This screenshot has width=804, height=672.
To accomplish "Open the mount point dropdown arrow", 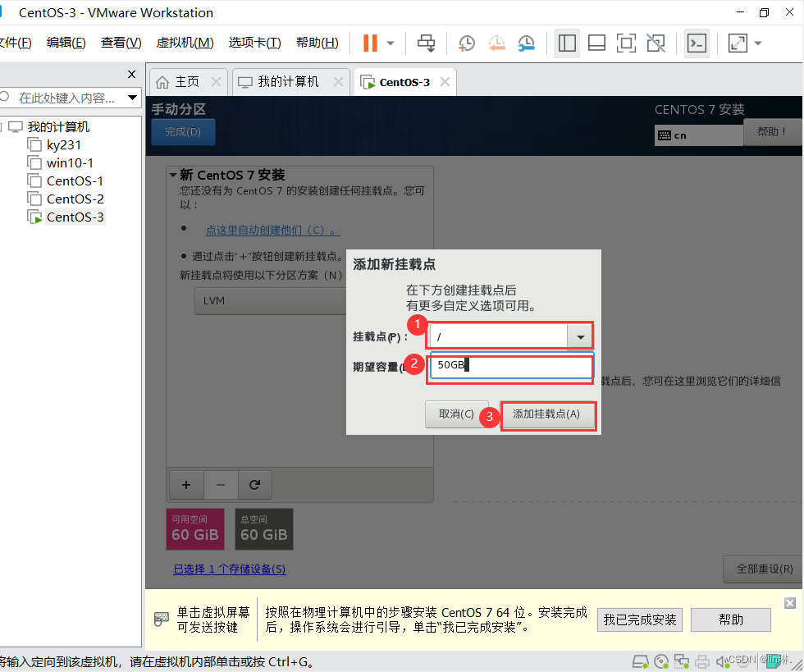I will click(581, 337).
